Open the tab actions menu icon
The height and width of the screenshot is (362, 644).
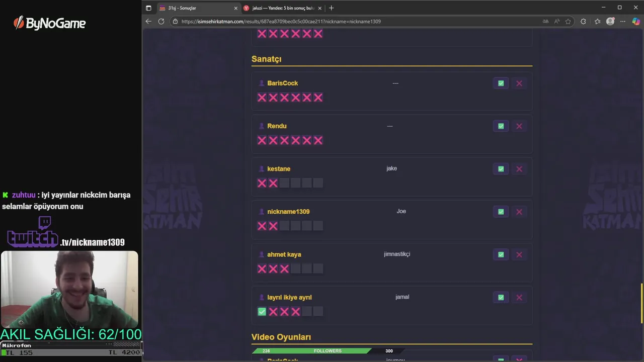click(x=148, y=8)
